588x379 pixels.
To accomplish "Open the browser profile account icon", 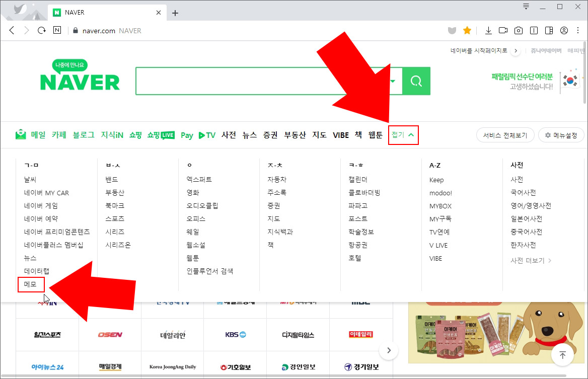I will coord(564,30).
